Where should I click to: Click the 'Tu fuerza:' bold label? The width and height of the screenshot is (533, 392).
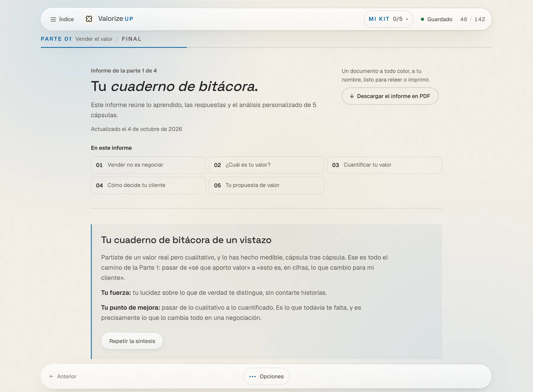pos(116,293)
